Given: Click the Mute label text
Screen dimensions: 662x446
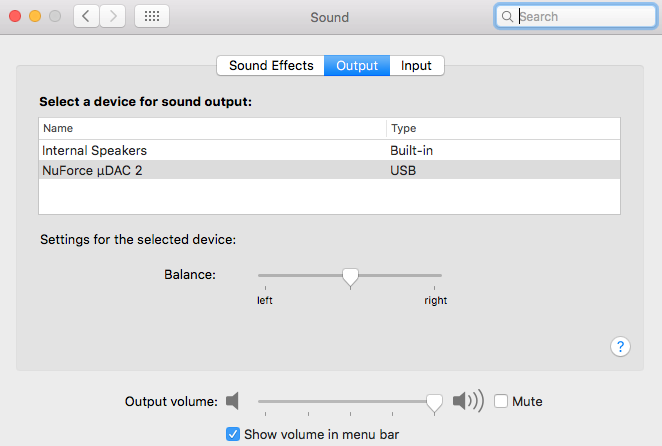Looking at the screenshot, I should pos(527,401).
